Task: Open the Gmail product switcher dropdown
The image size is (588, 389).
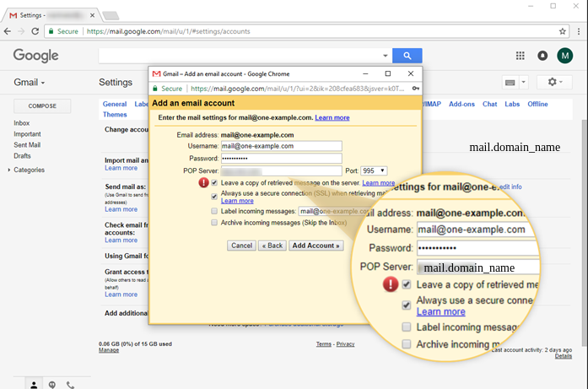Action: [30, 82]
